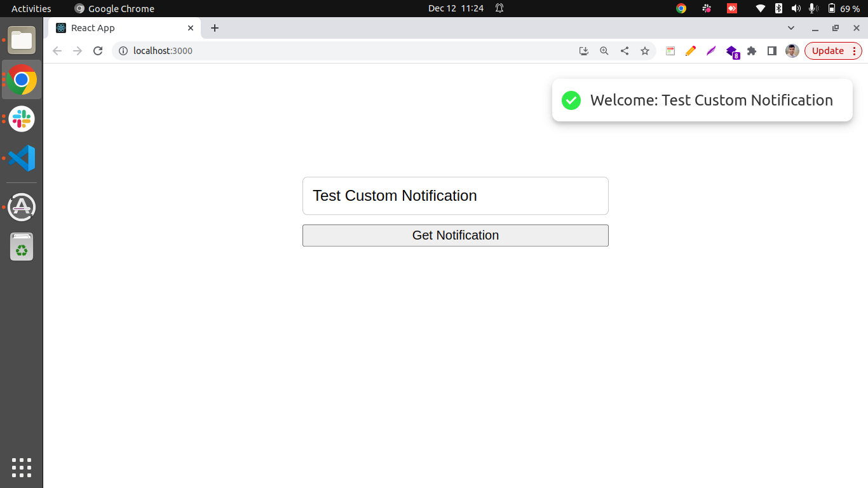
Task: Click the green checkmark on the notification toast
Action: [x=571, y=100]
